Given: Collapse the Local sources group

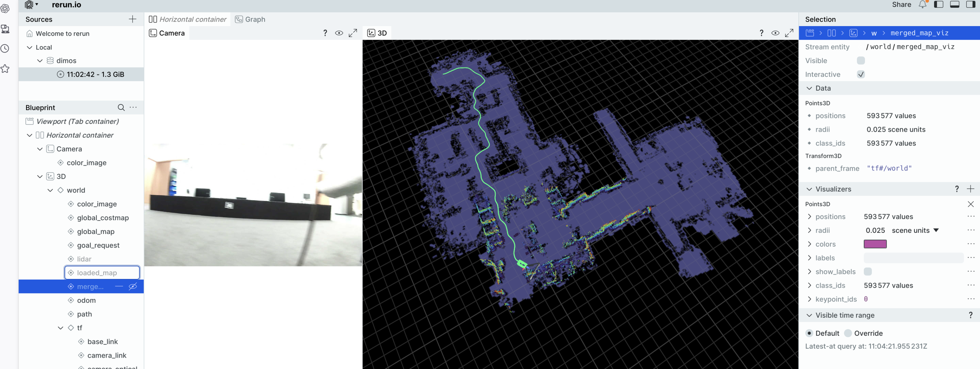Looking at the screenshot, I should [x=29, y=47].
